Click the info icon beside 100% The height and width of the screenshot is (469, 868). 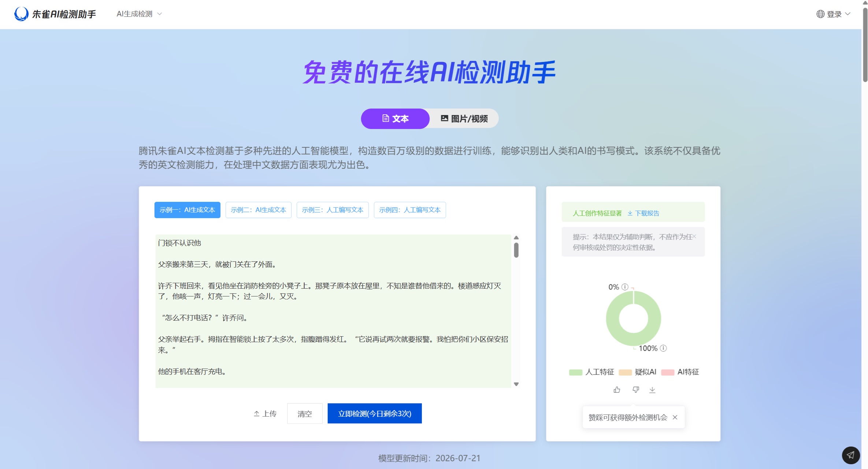[x=663, y=348]
